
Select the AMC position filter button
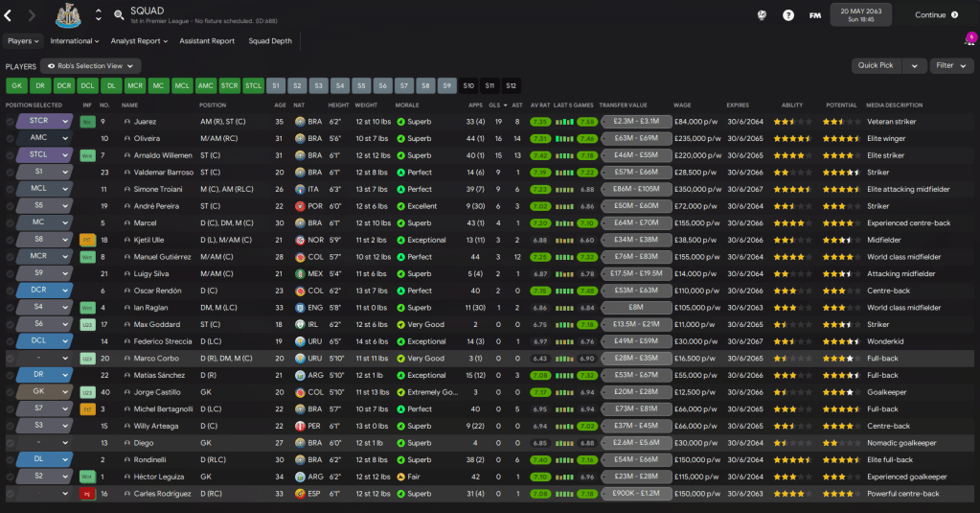click(x=206, y=85)
